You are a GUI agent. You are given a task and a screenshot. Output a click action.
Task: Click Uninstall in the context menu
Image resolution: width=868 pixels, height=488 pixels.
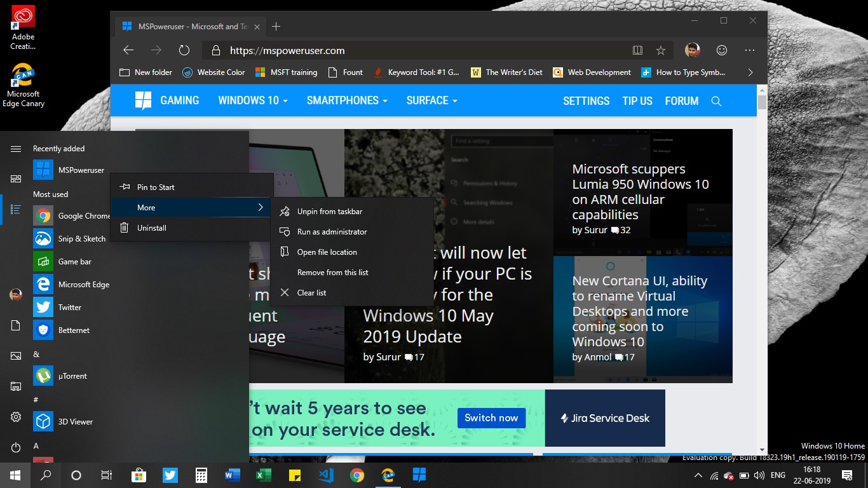coord(151,228)
